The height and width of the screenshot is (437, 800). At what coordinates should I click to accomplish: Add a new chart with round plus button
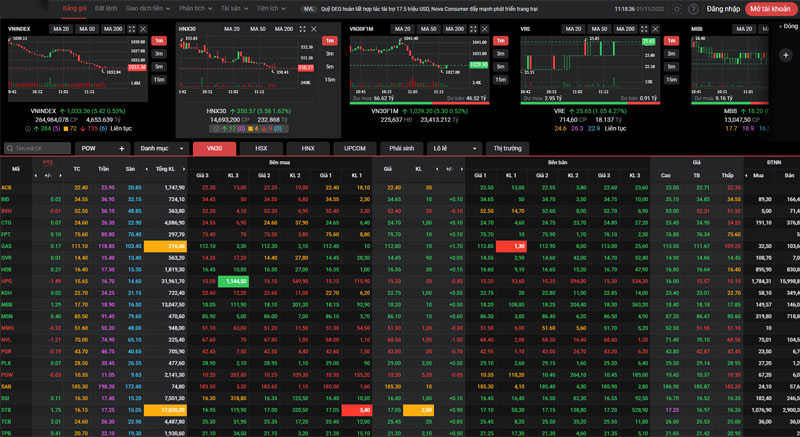[x=786, y=55]
